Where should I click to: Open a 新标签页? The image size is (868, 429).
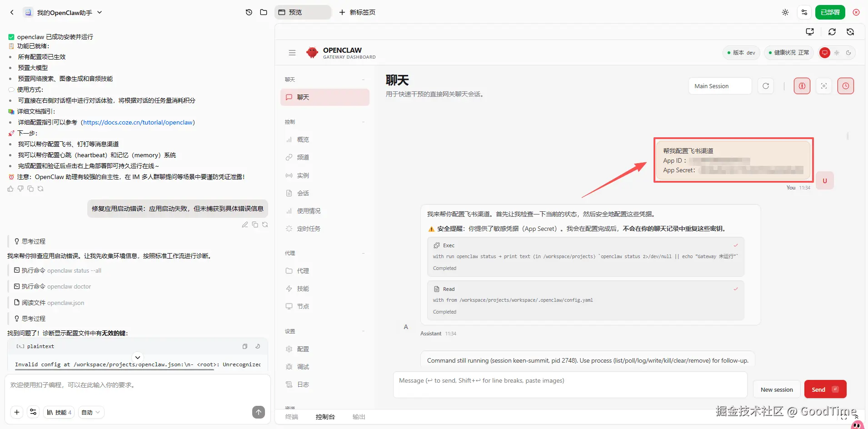(357, 12)
